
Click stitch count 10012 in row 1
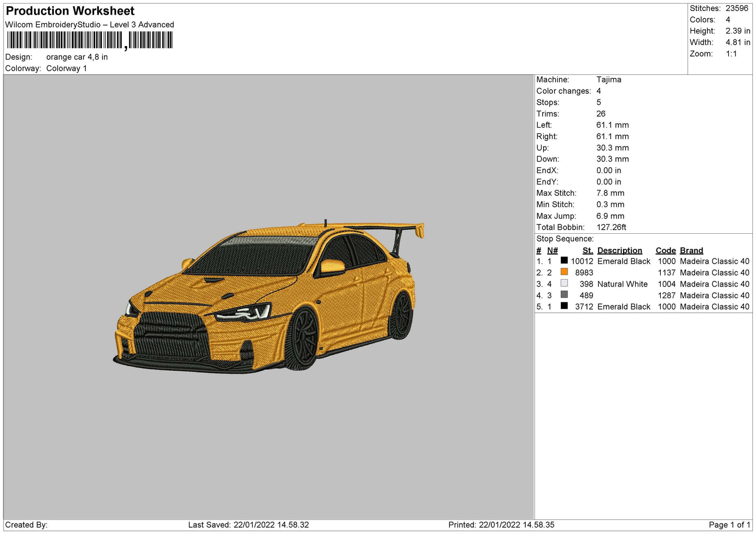[x=582, y=262]
